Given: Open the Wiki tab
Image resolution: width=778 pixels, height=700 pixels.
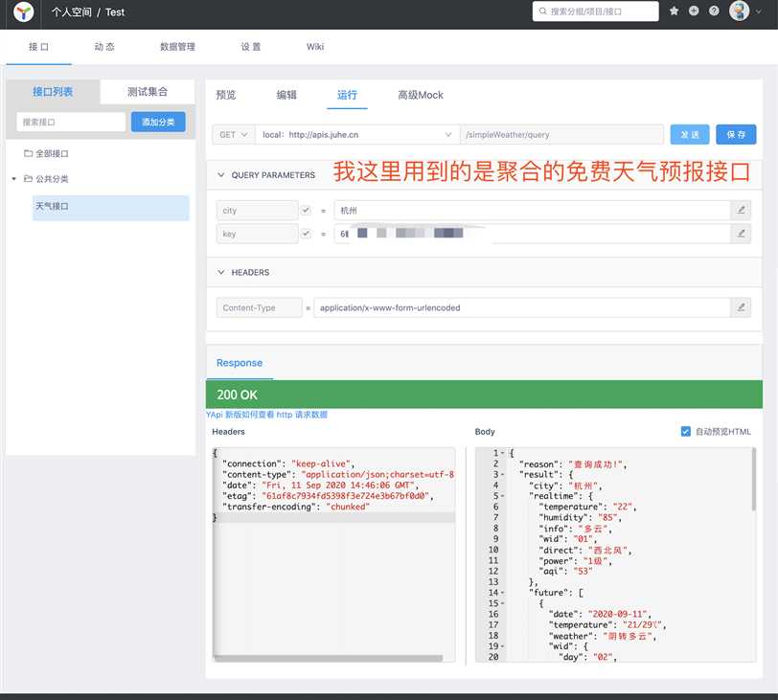Looking at the screenshot, I should [x=315, y=47].
